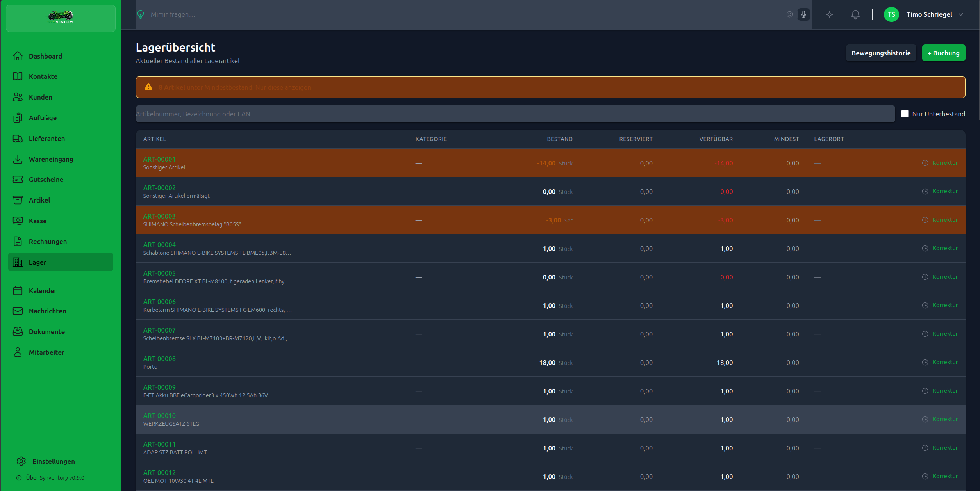Click Korrektur for ART-00001
This screenshot has width=980, height=491.
coord(945,163)
